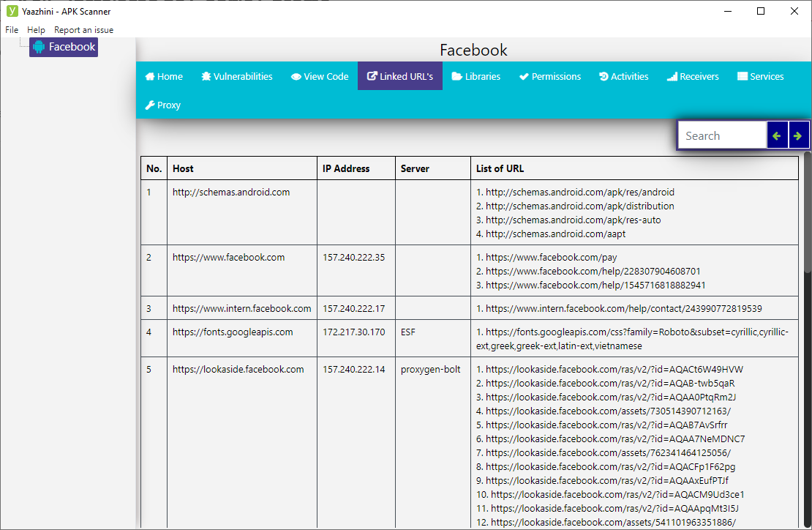Open the Libraries tab
The width and height of the screenshot is (812, 530).
(x=476, y=76)
